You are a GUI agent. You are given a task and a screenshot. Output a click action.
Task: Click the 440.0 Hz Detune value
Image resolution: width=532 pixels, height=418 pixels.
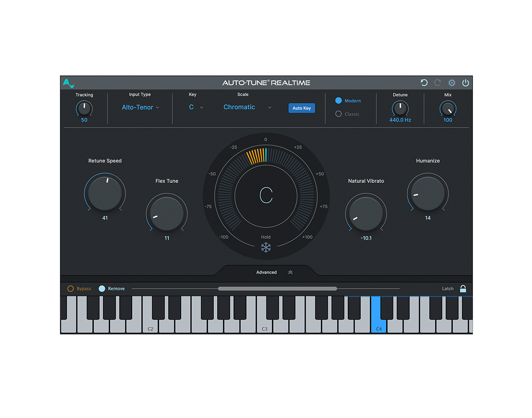(399, 120)
